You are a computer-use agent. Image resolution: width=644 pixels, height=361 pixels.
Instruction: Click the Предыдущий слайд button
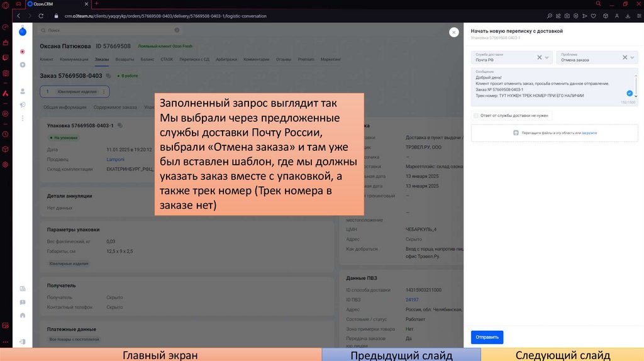pyautogui.click(x=401, y=355)
